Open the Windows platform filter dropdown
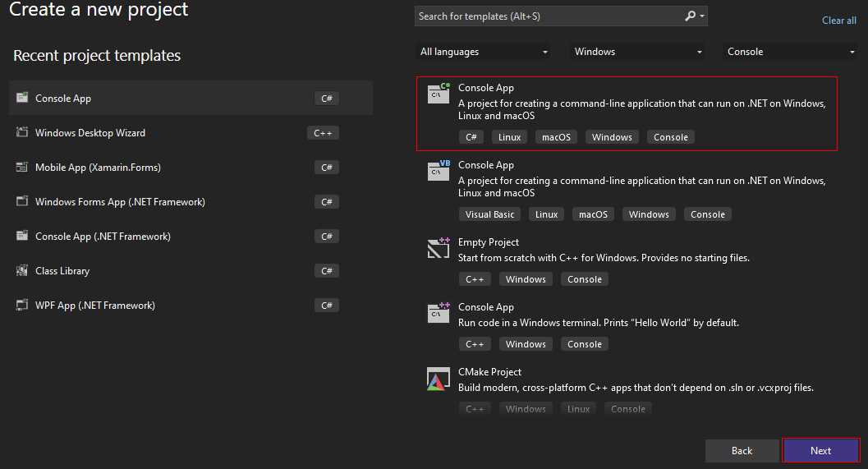The width and height of the screenshot is (868, 469). (637, 52)
